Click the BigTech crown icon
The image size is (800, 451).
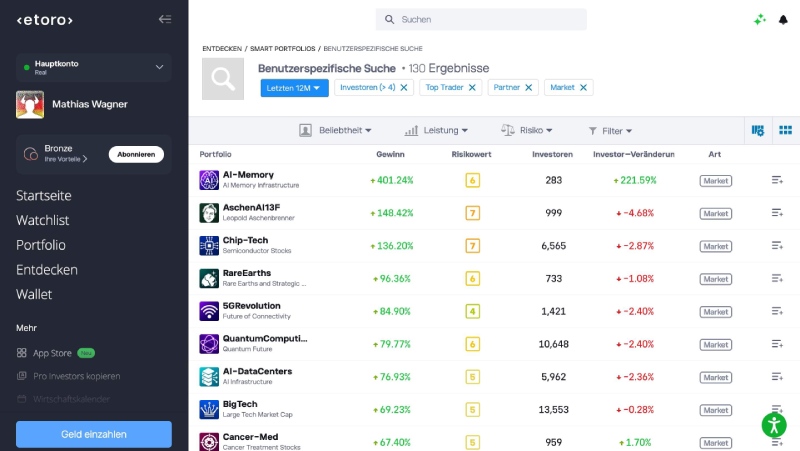(209, 410)
